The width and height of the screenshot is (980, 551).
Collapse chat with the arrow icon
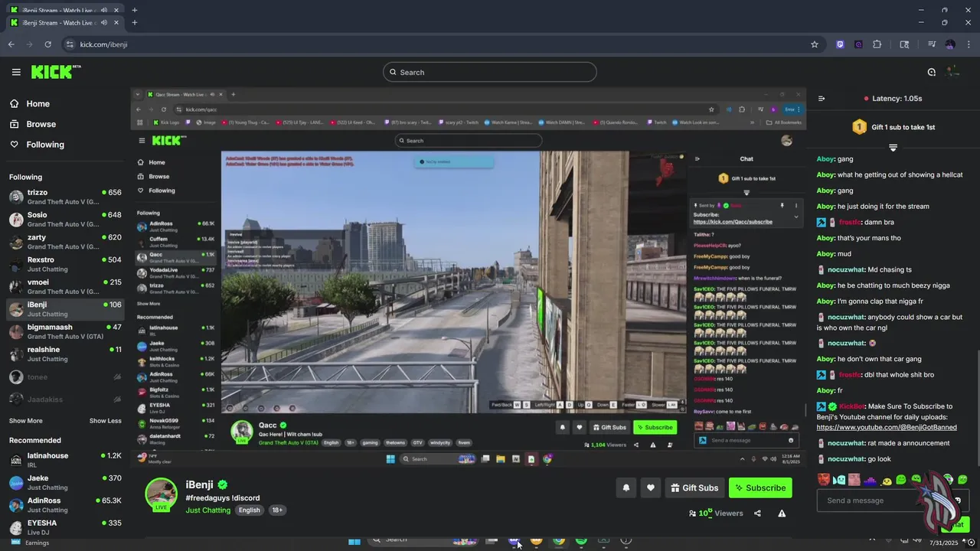click(822, 99)
